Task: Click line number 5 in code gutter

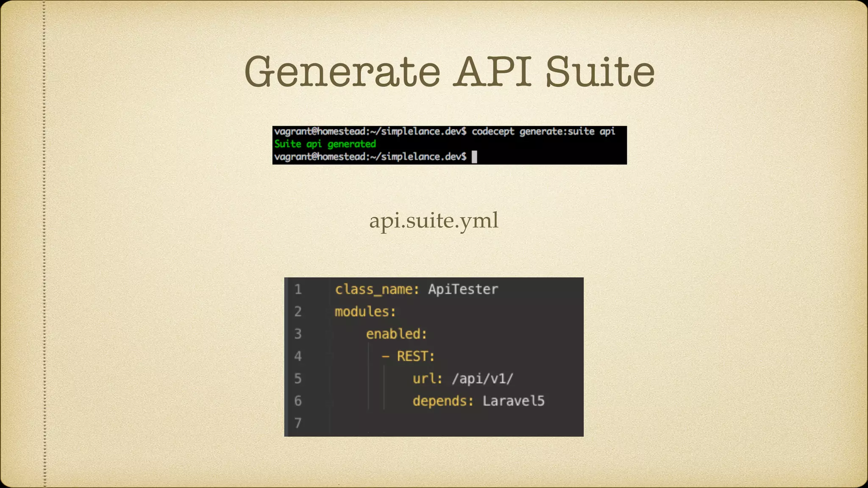Action: 298,378
